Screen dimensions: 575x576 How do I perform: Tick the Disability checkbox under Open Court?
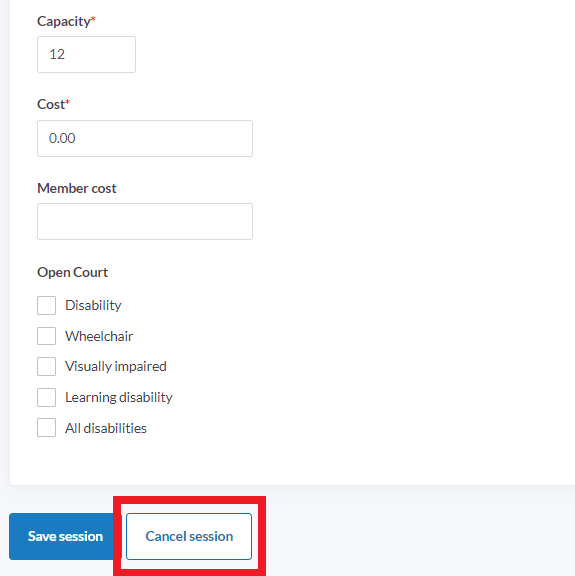point(46,305)
